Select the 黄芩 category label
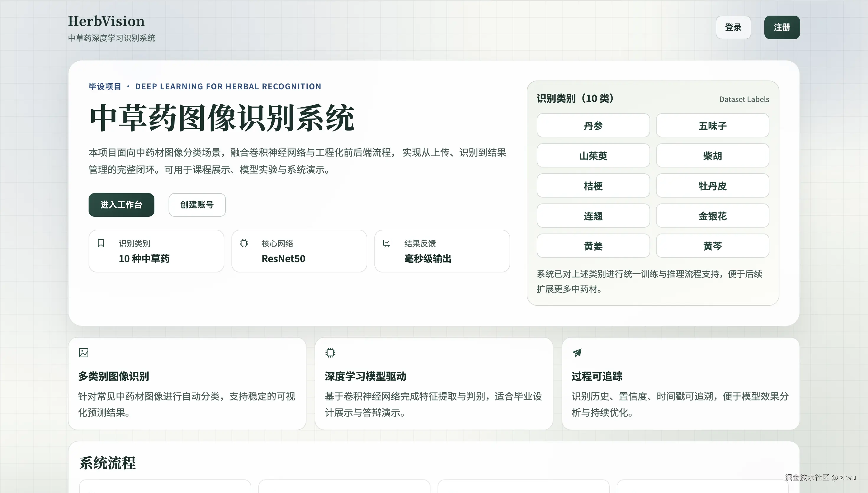Viewport: 868px width, 493px height. tap(712, 246)
